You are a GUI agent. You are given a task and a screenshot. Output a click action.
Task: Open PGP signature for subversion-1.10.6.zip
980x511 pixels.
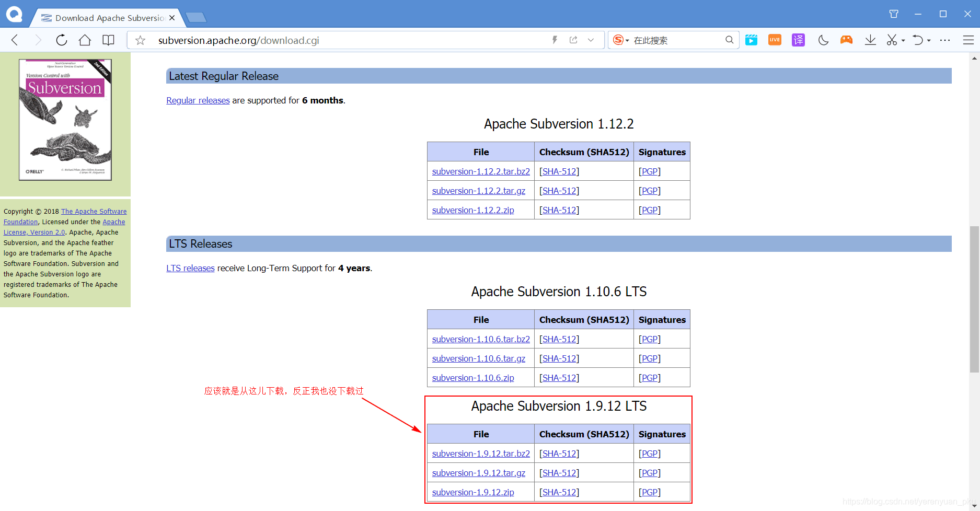(x=650, y=378)
